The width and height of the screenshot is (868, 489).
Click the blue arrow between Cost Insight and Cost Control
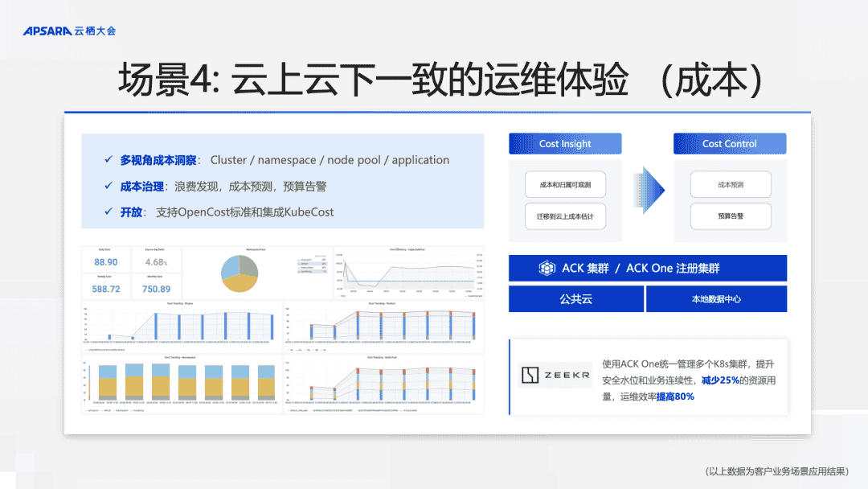(647, 191)
